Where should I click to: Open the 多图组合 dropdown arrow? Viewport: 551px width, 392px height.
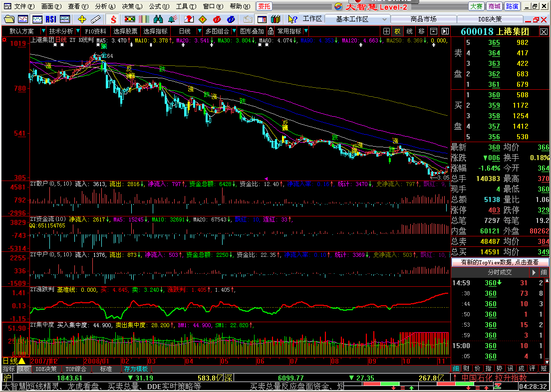coord(234,31)
